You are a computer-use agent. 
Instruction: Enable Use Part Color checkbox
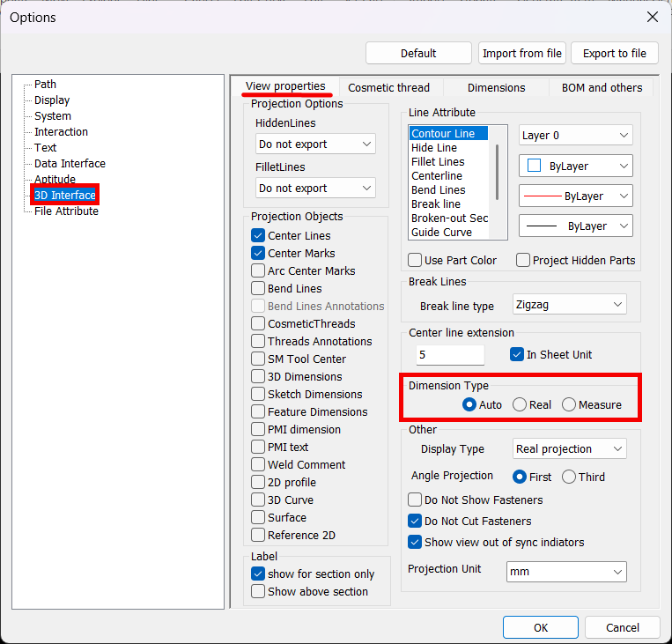415,260
